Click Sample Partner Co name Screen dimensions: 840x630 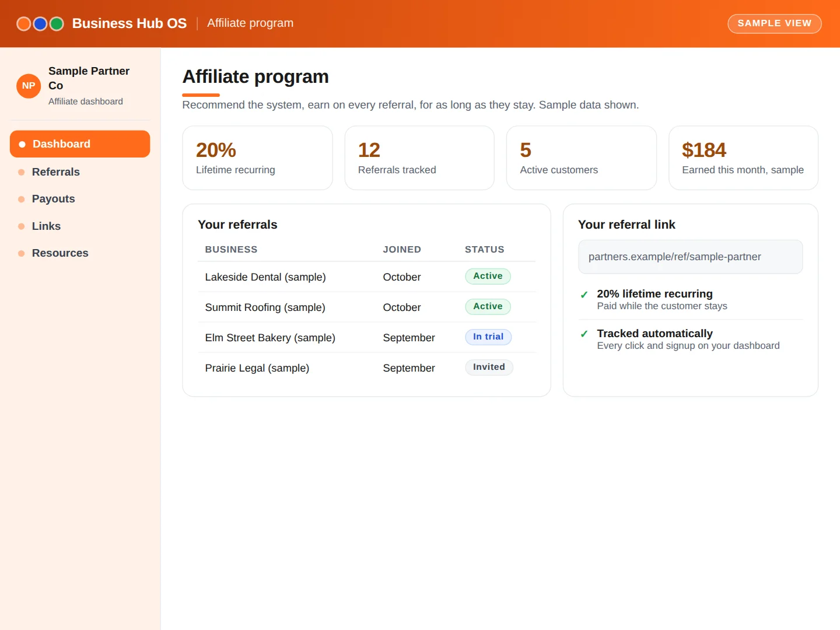click(x=89, y=78)
